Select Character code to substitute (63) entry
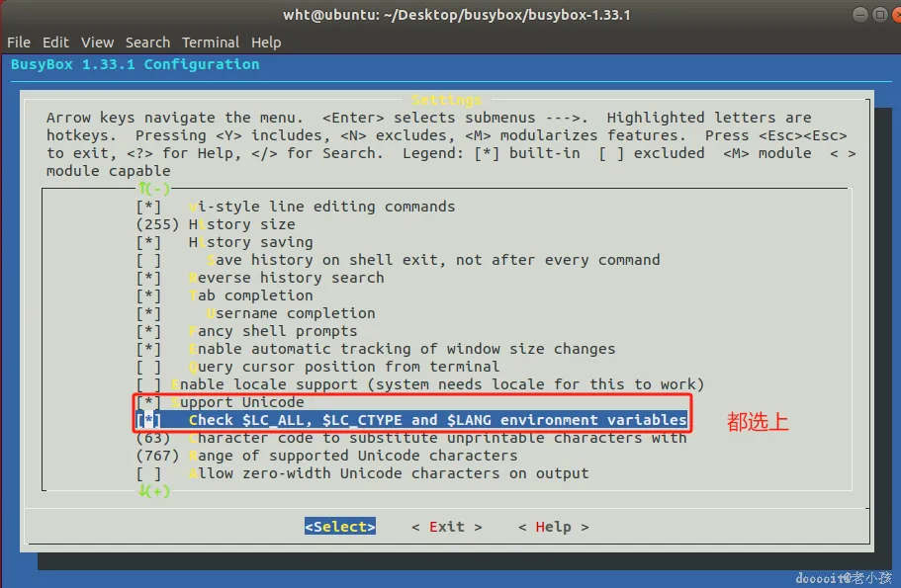 [411, 438]
